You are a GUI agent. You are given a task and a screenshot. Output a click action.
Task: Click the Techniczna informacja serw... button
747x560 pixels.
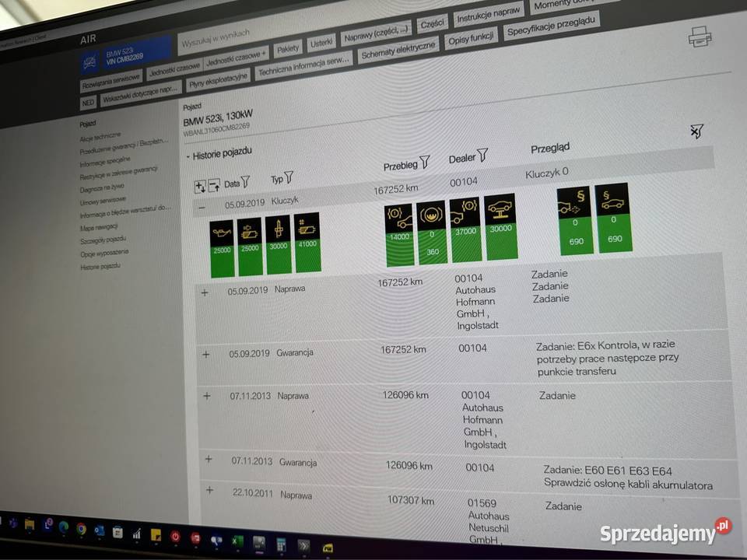pyautogui.click(x=304, y=67)
